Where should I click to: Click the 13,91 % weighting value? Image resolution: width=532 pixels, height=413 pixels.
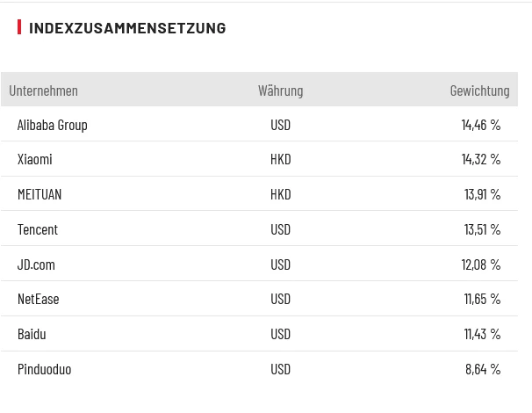click(482, 194)
